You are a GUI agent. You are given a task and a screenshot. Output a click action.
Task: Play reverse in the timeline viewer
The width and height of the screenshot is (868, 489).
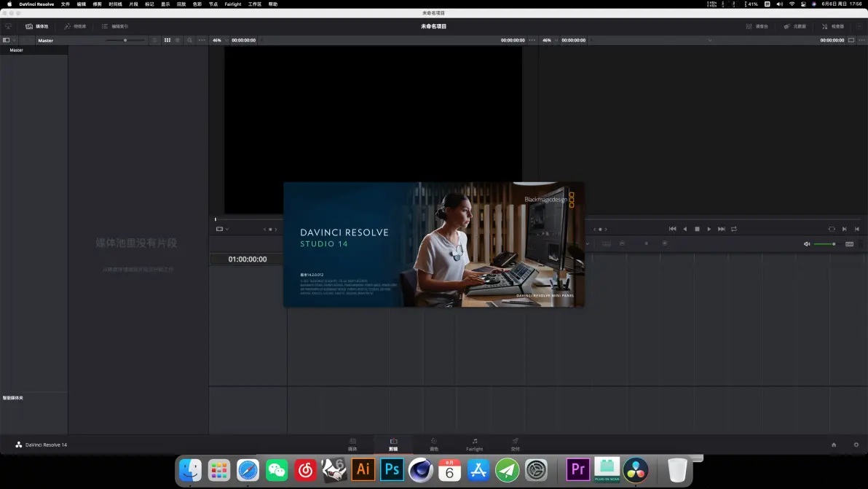(x=684, y=229)
